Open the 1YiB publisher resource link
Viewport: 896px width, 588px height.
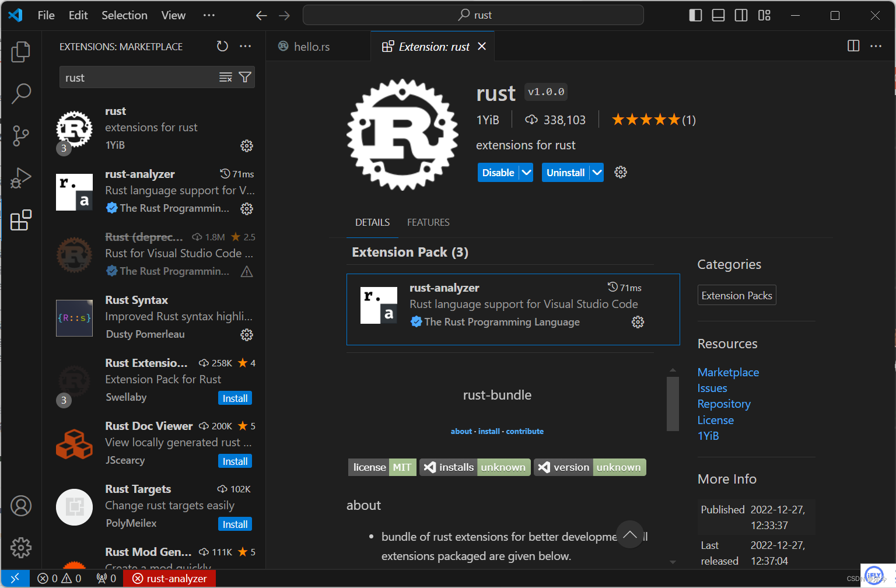[x=708, y=436]
